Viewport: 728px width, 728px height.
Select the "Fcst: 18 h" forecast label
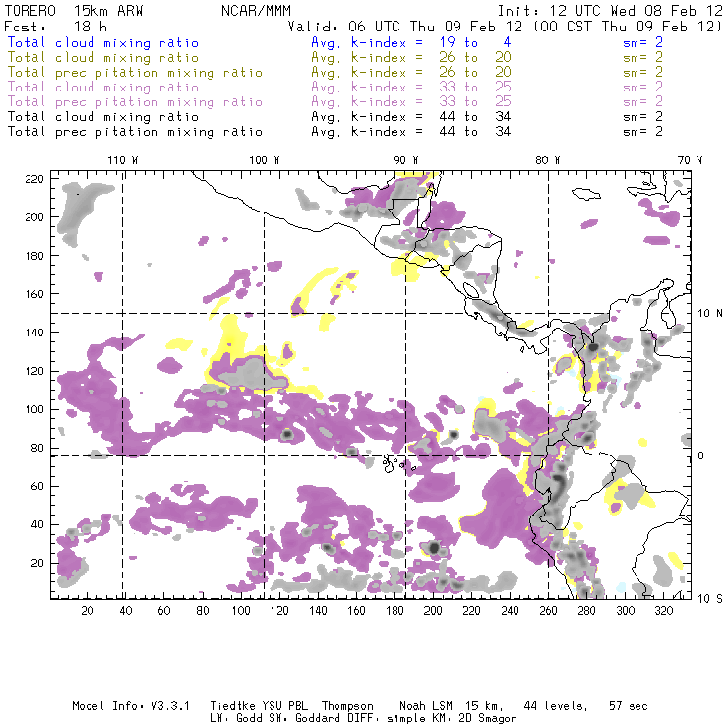pos(55,27)
